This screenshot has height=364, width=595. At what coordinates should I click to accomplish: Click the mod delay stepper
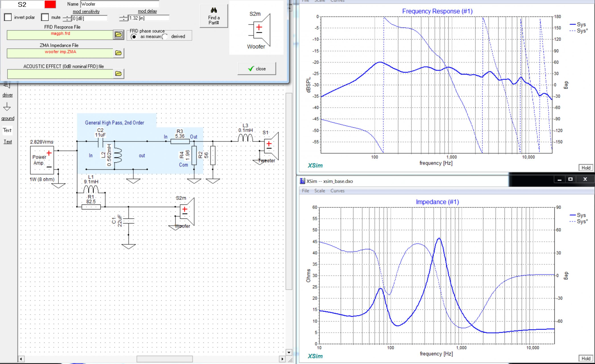(x=124, y=18)
